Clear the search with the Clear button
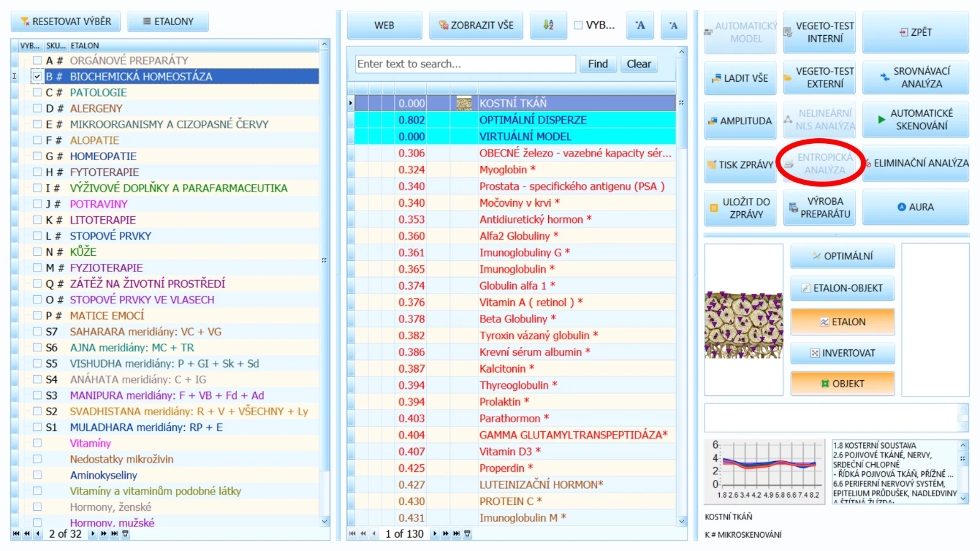Screen dimensions: 980x551 click(x=639, y=64)
